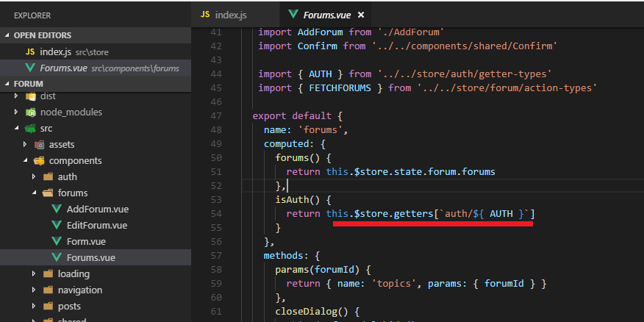The width and height of the screenshot is (644, 322).
Task: Select Forums.vue in the file tree
Action: (x=96, y=257)
